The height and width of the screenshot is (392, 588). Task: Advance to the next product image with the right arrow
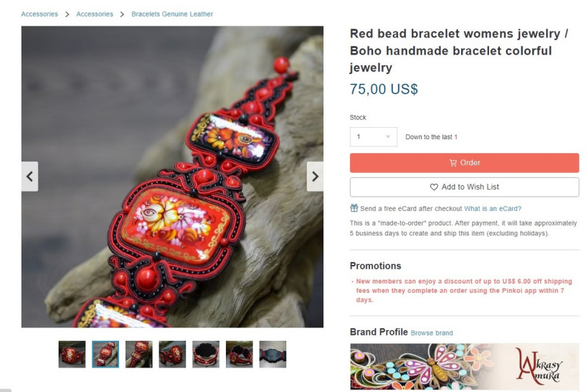click(315, 177)
